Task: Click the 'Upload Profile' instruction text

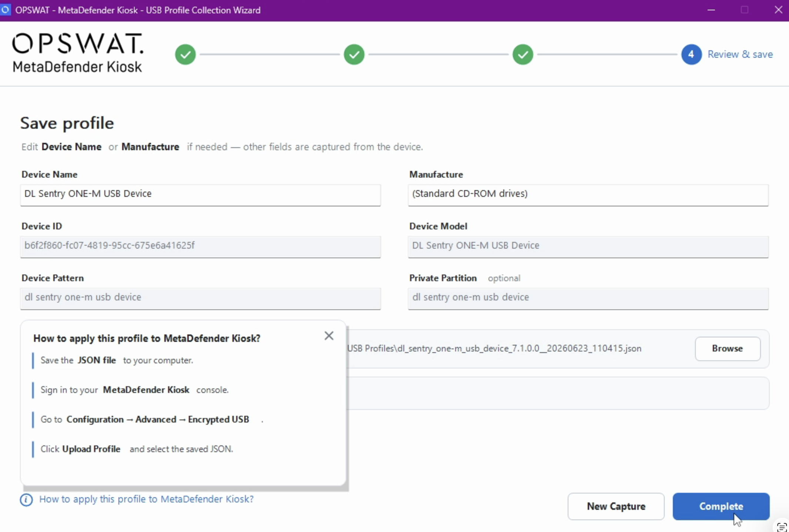Action: click(x=137, y=449)
